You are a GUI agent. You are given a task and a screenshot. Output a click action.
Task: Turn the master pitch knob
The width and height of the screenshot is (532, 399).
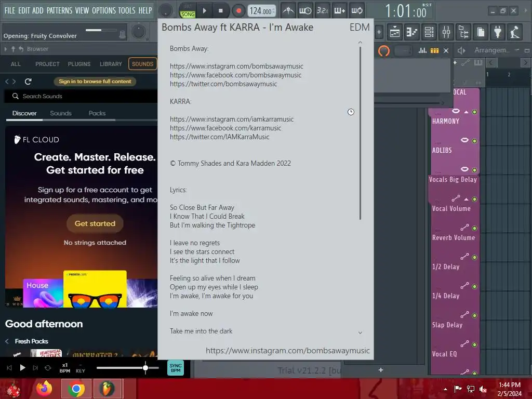pos(138,32)
